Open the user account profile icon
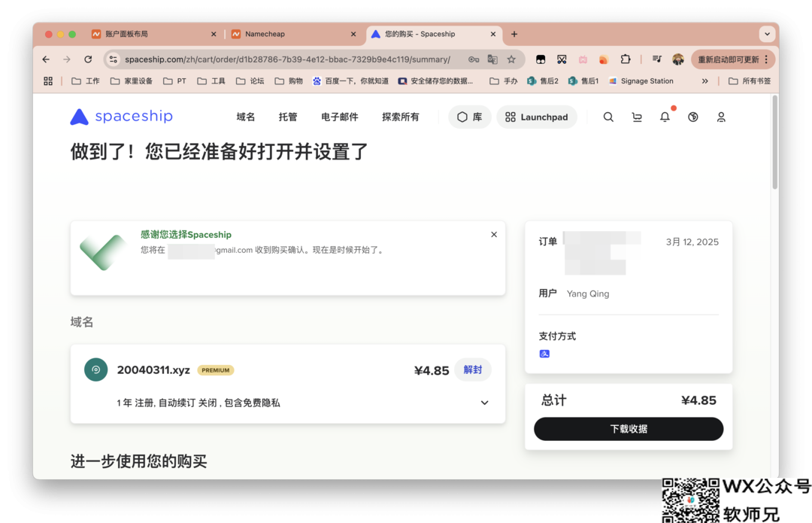The image size is (812, 523). click(x=721, y=117)
